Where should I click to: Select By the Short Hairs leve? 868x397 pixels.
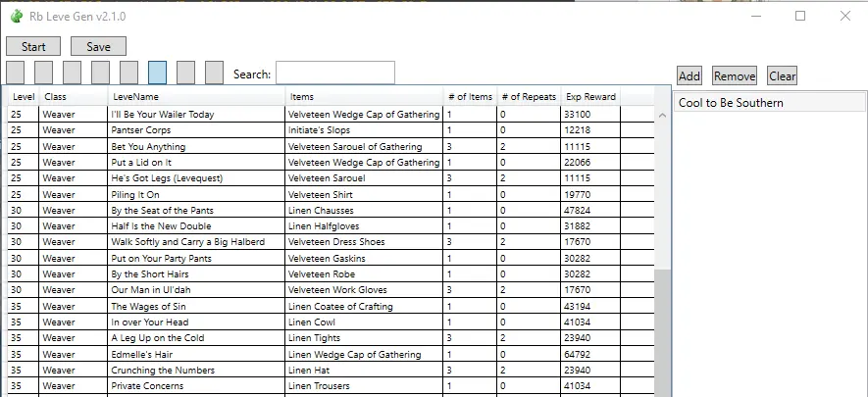tap(331, 273)
